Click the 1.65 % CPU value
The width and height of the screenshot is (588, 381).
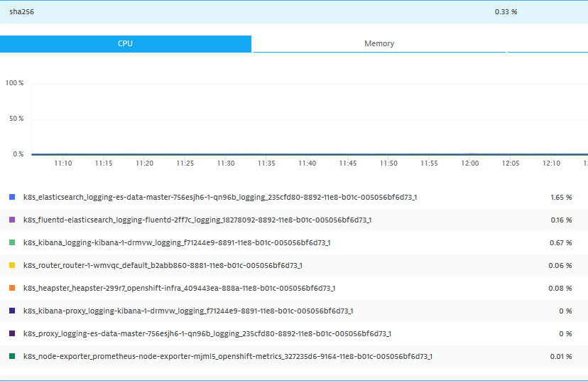pos(560,197)
